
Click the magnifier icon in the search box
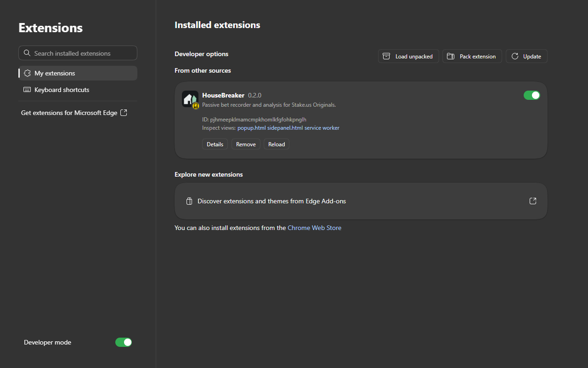click(27, 53)
